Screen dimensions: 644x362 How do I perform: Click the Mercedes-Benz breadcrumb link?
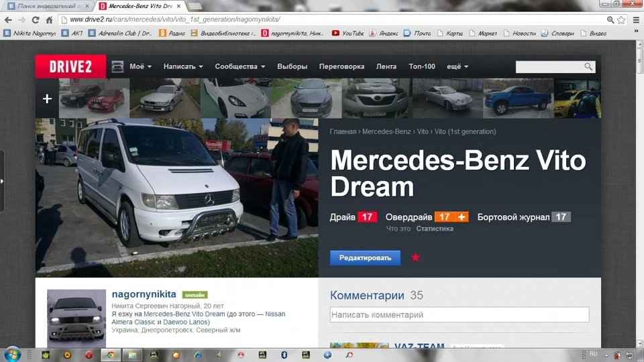[x=386, y=131]
